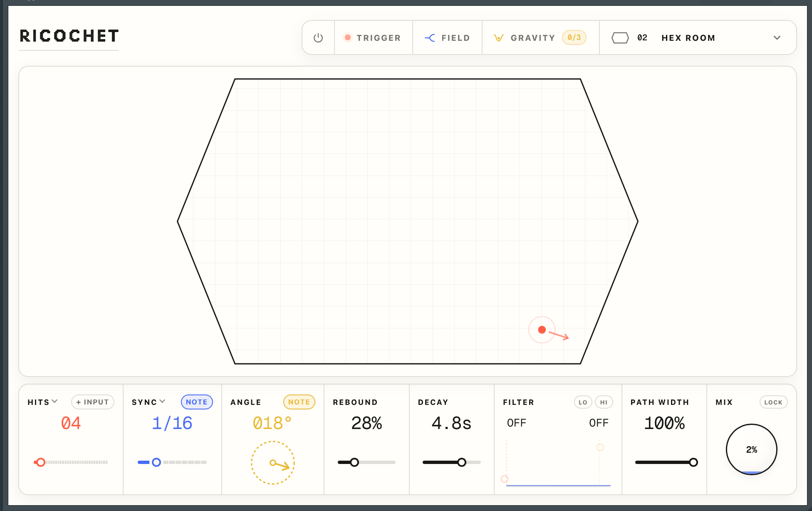Screen dimensions: 812x511
Task: Click the low filter OFF value
Action: click(x=517, y=423)
